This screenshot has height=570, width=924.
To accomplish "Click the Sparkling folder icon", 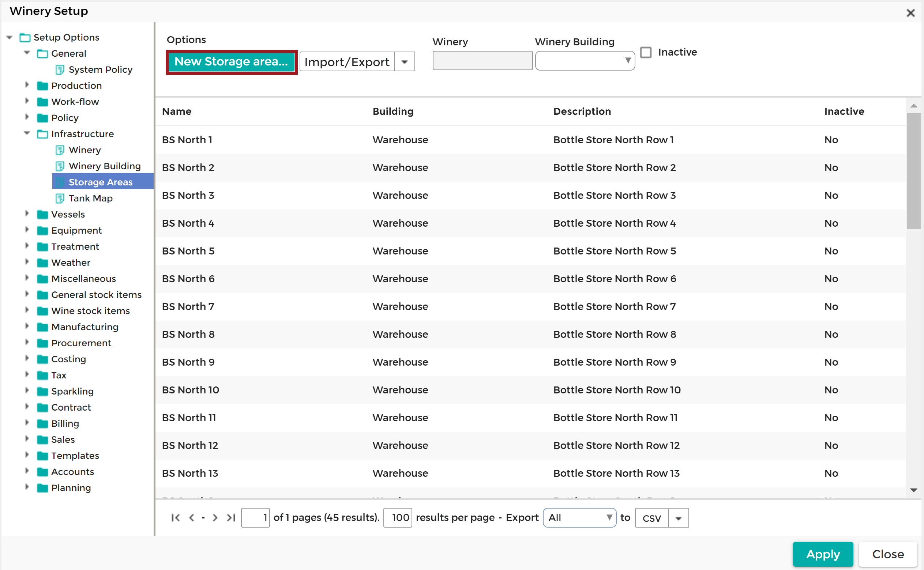I will [43, 391].
